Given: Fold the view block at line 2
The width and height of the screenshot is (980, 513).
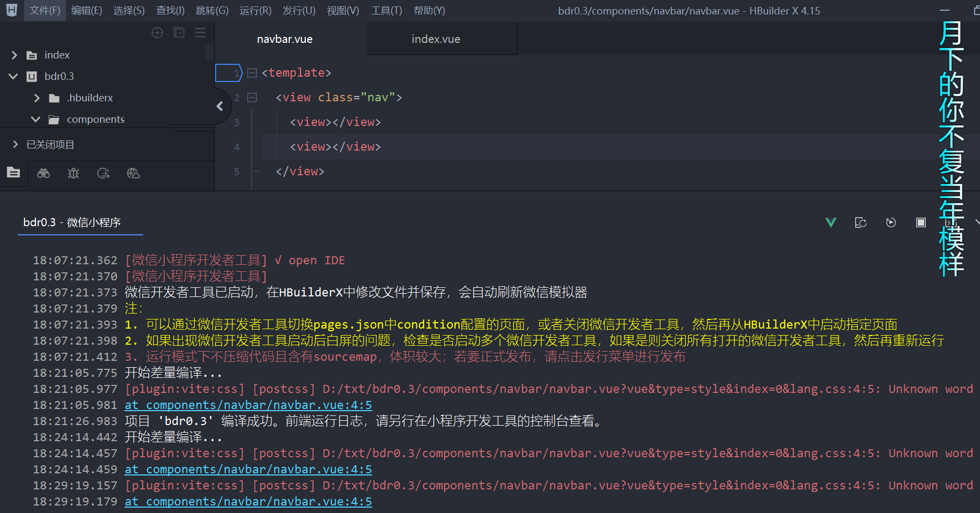Looking at the screenshot, I should point(252,98).
